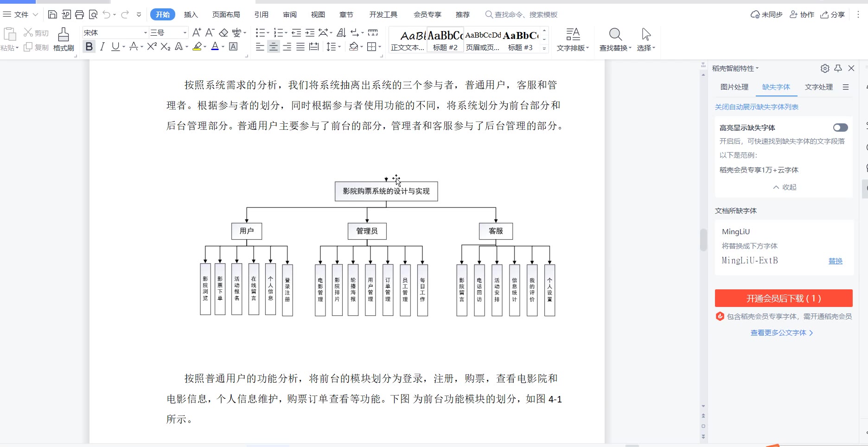Click the 查看更多公文字体 link
868x447 pixels.
point(782,333)
